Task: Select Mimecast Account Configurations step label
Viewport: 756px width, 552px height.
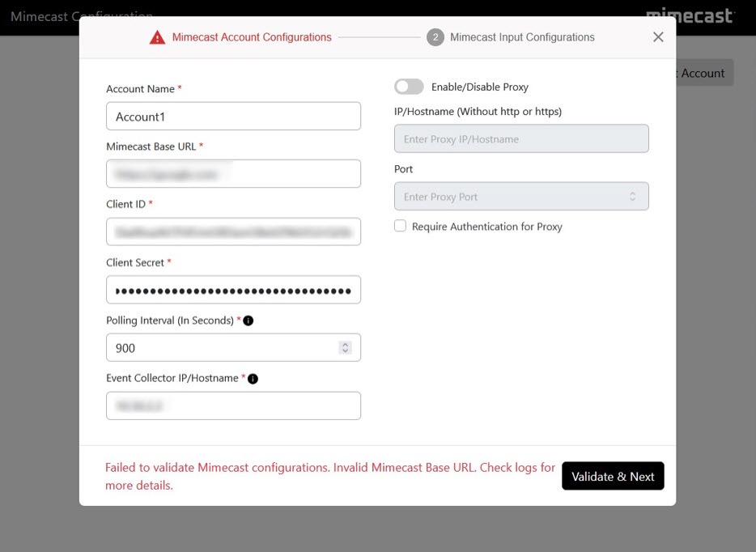Action: click(x=252, y=37)
